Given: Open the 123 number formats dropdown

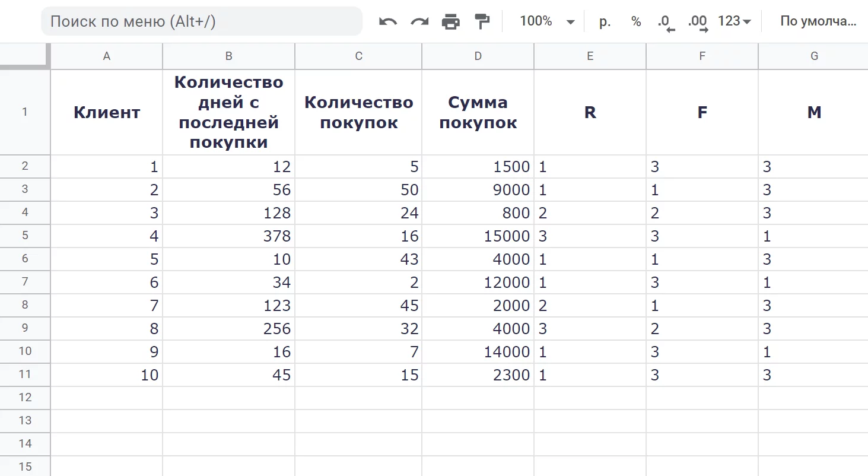Looking at the screenshot, I should pyautogui.click(x=734, y=22).
